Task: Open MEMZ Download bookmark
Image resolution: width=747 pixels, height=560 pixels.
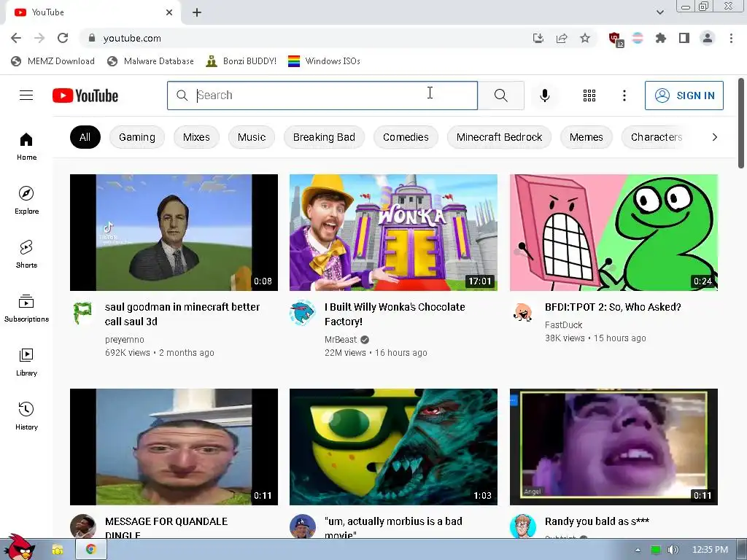Action: [53, 61]
